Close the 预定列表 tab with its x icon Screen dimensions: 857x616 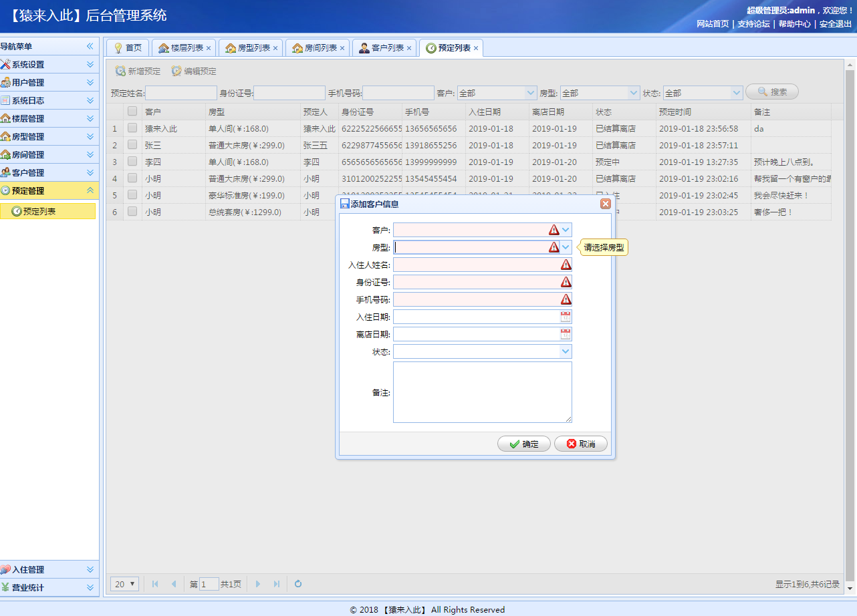click(476, 48)
